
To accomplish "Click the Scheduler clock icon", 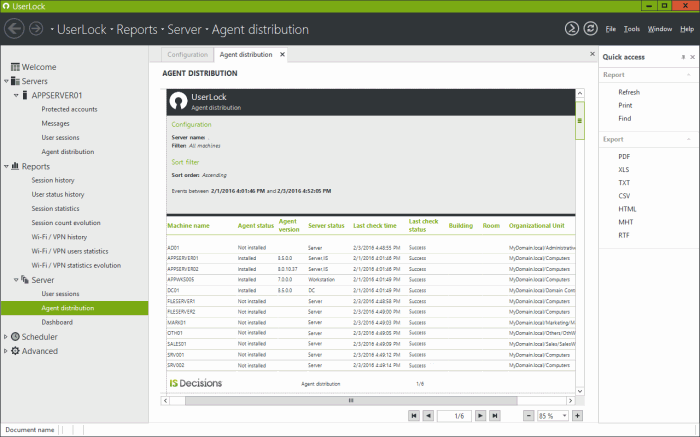I will click(x=15, y=337).
